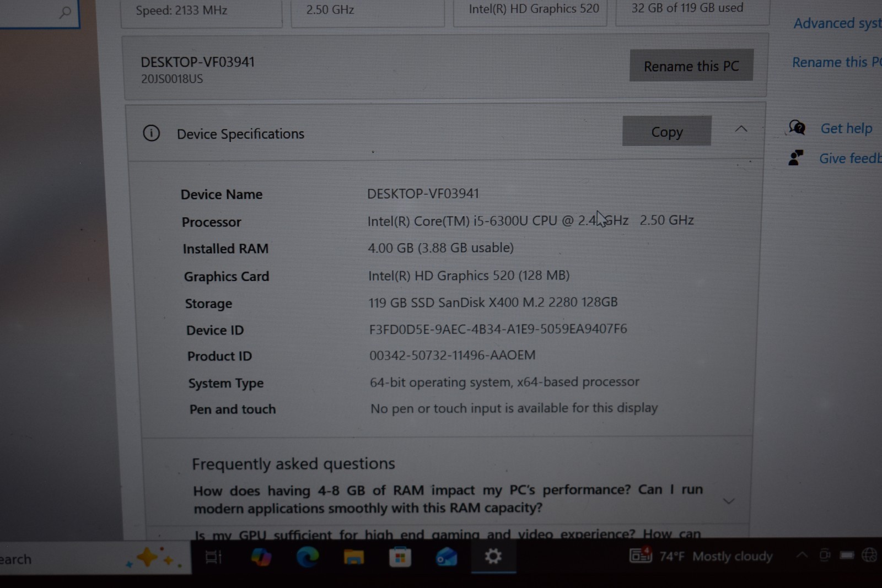Collapse the Device Specifications section
This screenshot has width=882, height=588.
tap(741, 129)
